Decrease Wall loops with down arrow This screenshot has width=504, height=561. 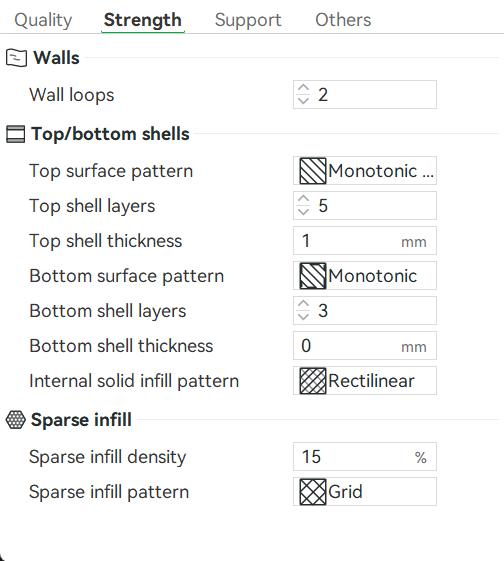click(x=303, y=100)
